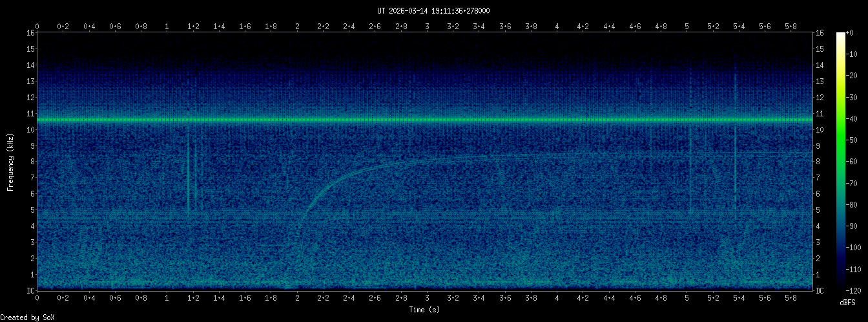Click the 'Time (s)' axis label
Screen dimensions: 868x322
coord(424,310)
